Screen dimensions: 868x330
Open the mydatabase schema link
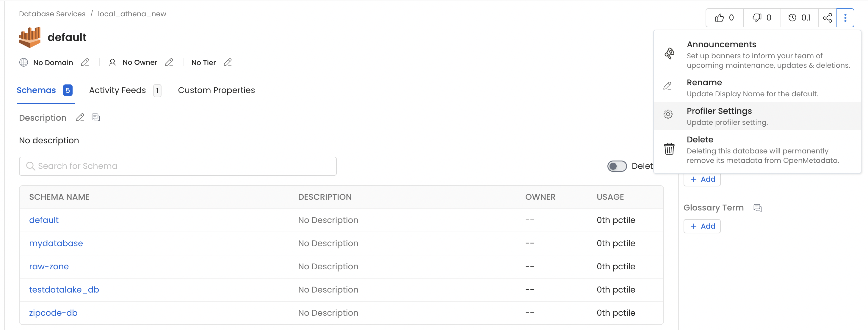pyautogui.click(x=56, y=243)
